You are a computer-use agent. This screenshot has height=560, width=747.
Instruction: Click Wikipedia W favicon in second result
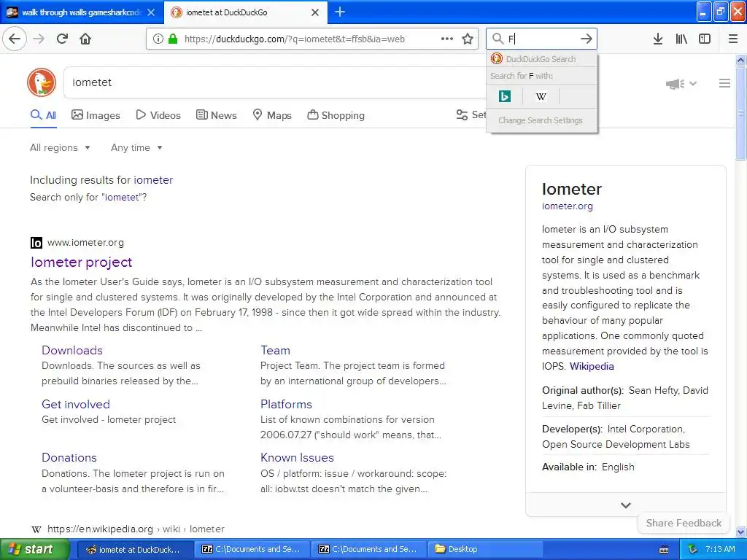coord(36,529)
